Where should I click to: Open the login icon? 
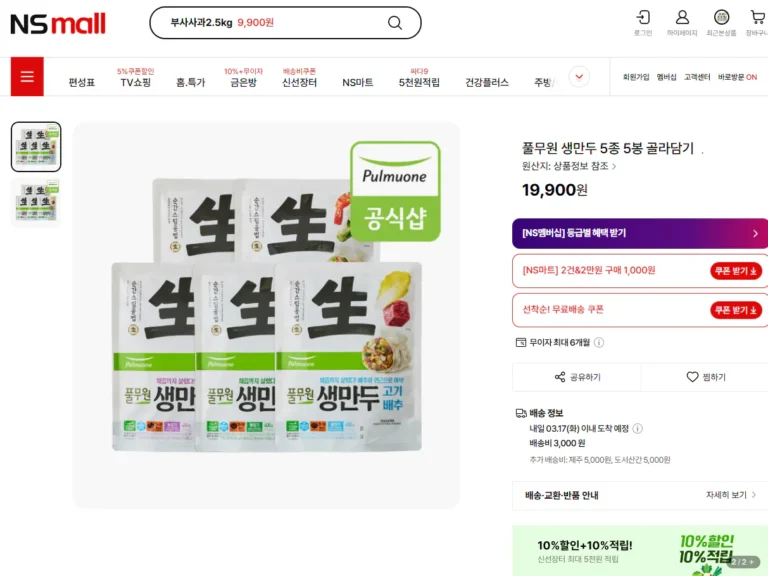tap(643, 18)
